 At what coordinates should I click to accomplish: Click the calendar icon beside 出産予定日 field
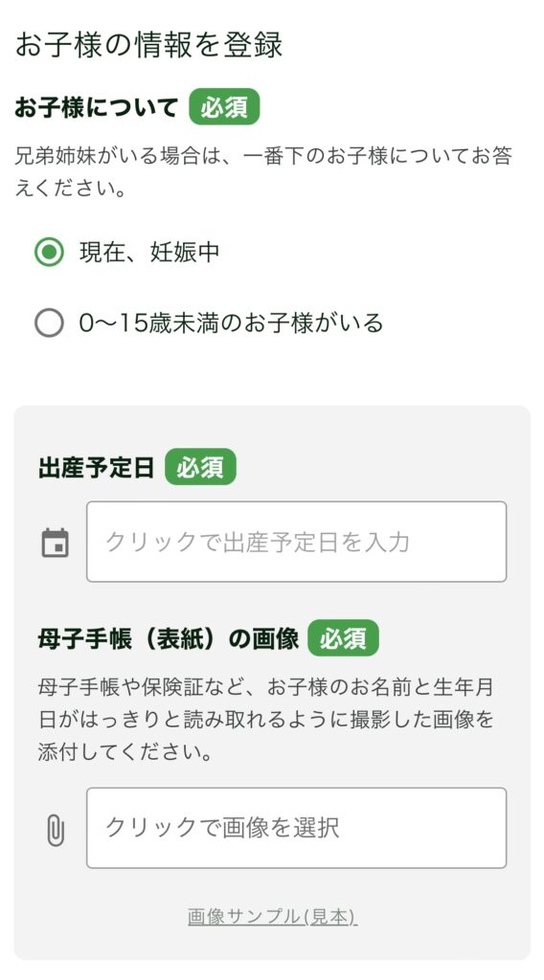point(55,543)
